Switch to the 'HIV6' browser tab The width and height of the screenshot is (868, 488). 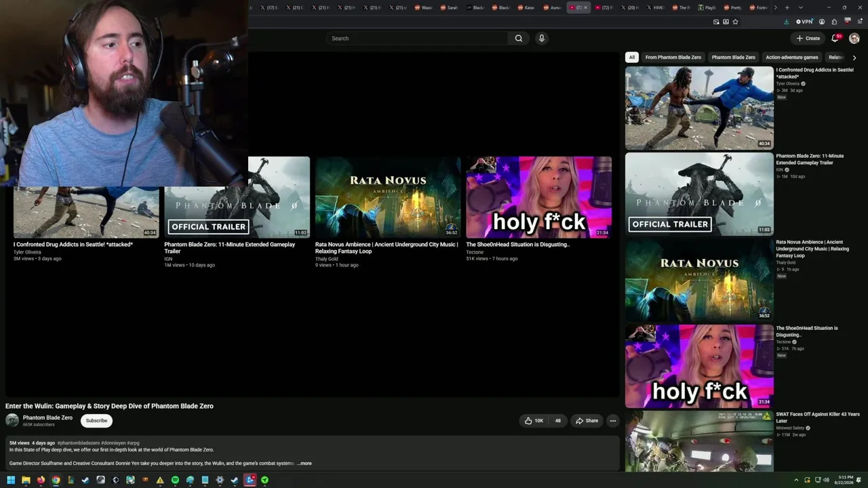click(656, 7)
